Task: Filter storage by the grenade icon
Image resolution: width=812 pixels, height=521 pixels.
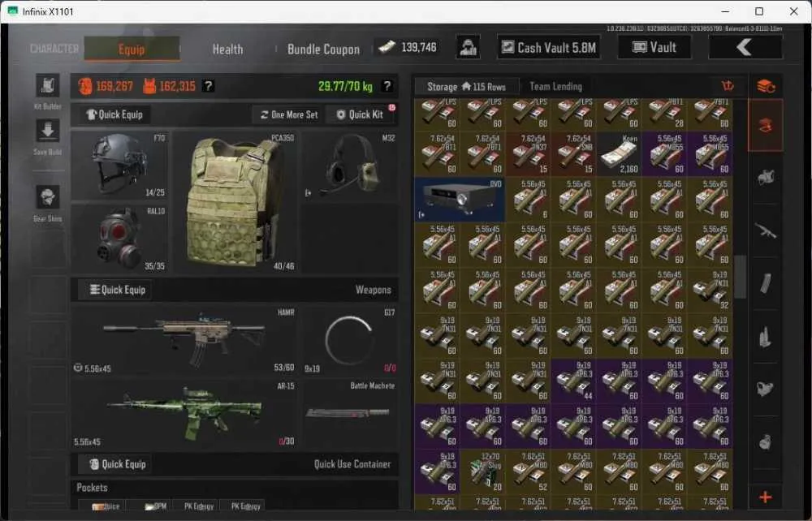Action: tap(766, 441)
